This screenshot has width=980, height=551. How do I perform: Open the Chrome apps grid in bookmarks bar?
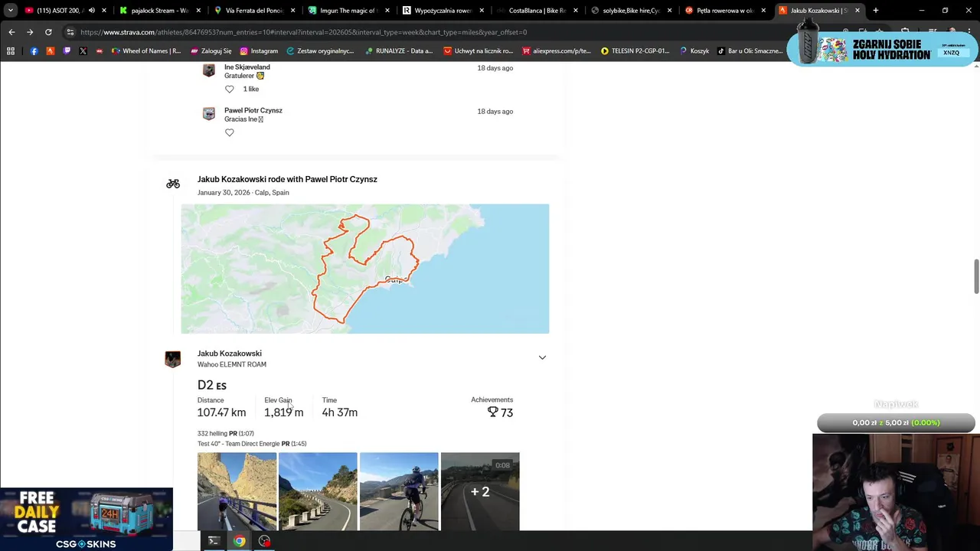point(11,51)
